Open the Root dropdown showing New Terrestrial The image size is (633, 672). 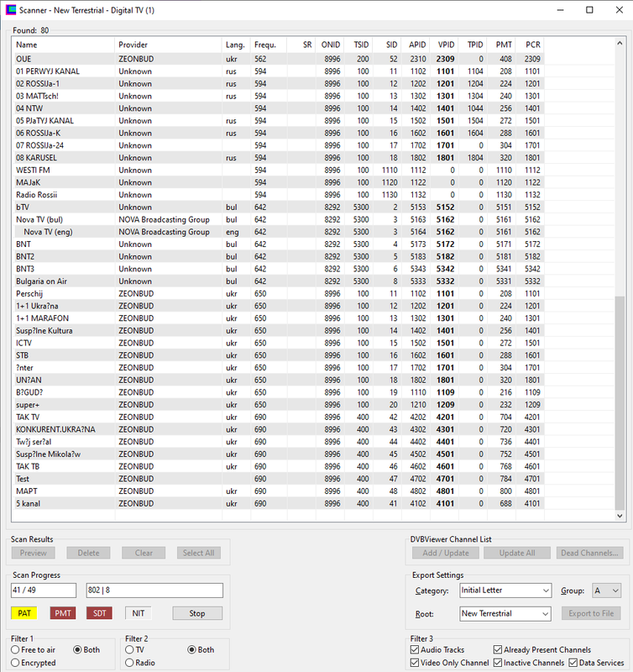(505, 613)
